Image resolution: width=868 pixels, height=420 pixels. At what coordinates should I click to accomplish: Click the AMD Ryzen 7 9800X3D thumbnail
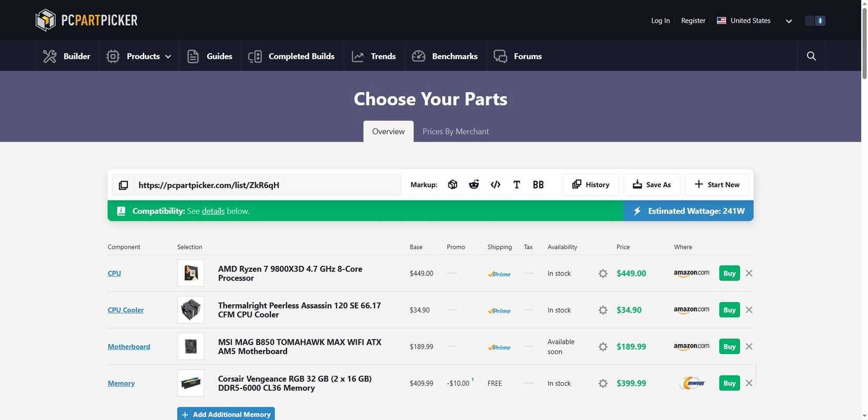point(190,273)
